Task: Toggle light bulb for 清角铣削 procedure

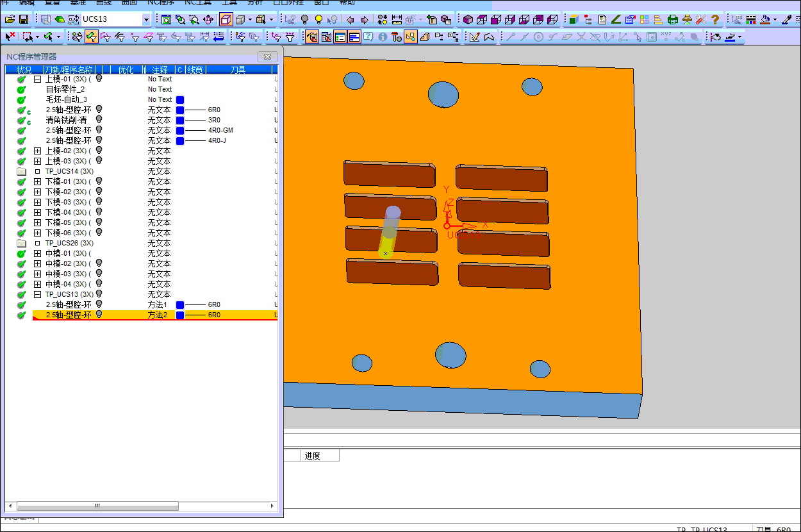Action: (99, 120)
